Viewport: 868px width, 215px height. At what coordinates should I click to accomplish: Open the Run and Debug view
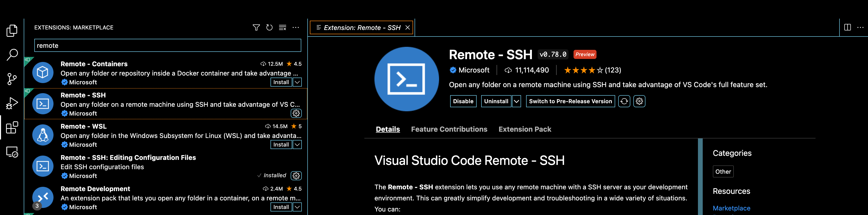[12, 103]
